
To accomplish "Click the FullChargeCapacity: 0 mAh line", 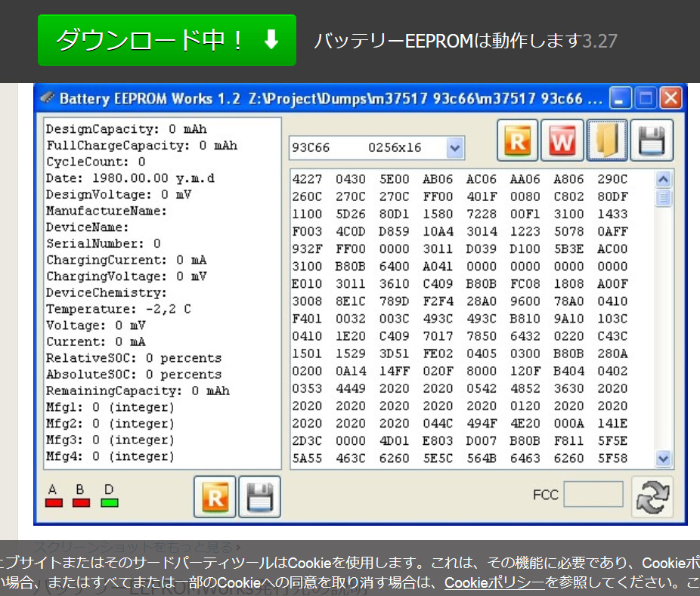I will pos(142,146).
